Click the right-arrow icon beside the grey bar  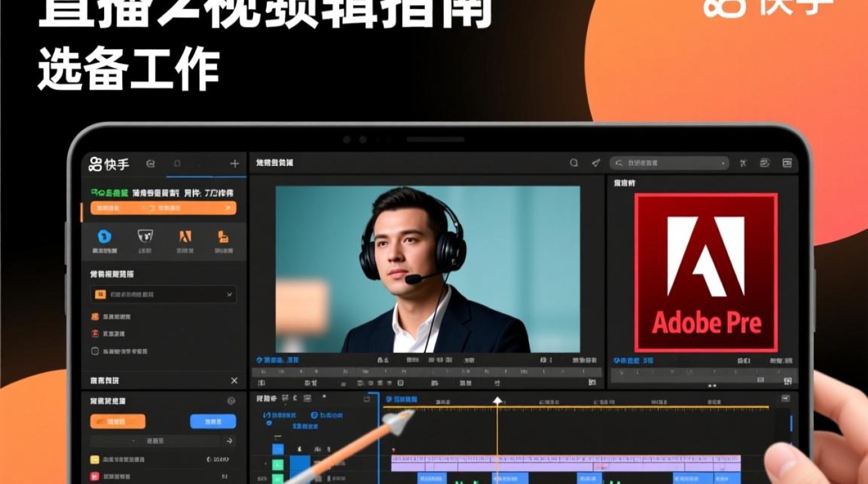[x=229, y=441]
